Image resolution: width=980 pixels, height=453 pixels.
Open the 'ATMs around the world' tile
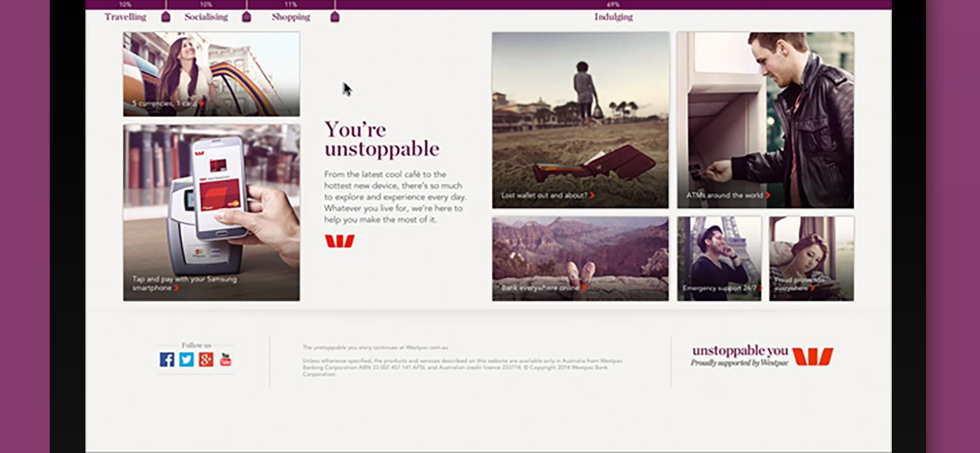tap(765, 120)
